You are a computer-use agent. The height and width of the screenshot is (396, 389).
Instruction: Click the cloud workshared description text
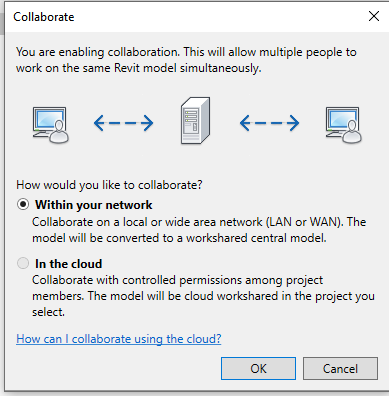click(x=203, y=296)
